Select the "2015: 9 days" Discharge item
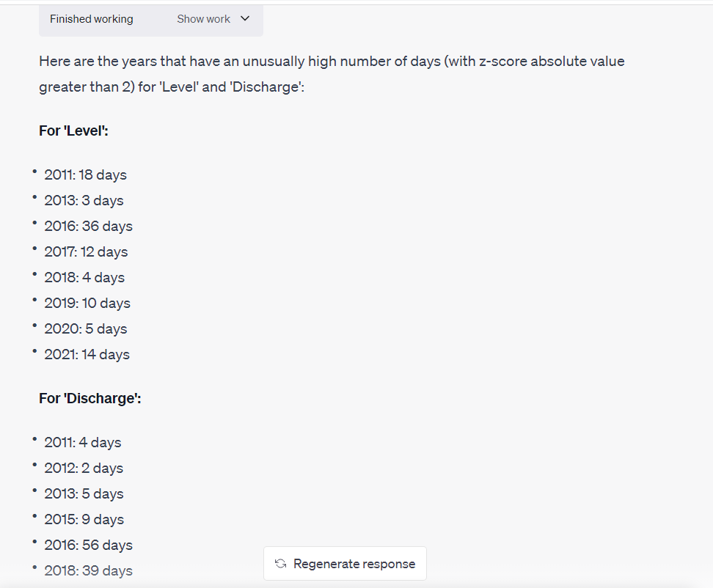 pyautogui.click(x=84, y=519)
